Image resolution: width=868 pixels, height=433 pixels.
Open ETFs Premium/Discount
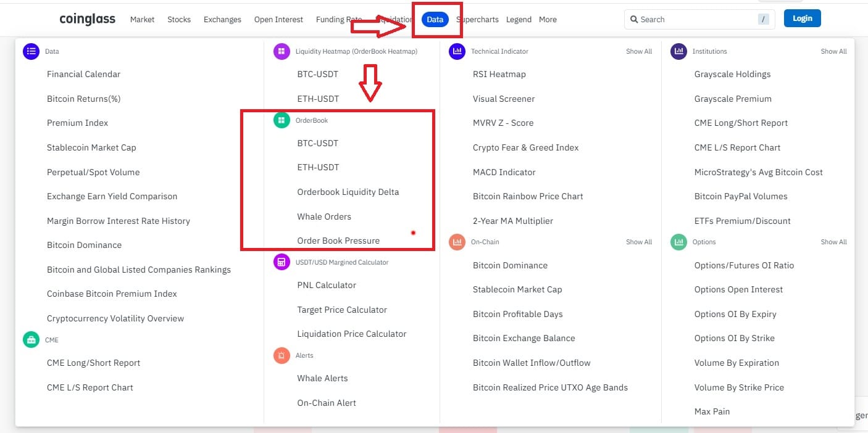pos(743,221)
